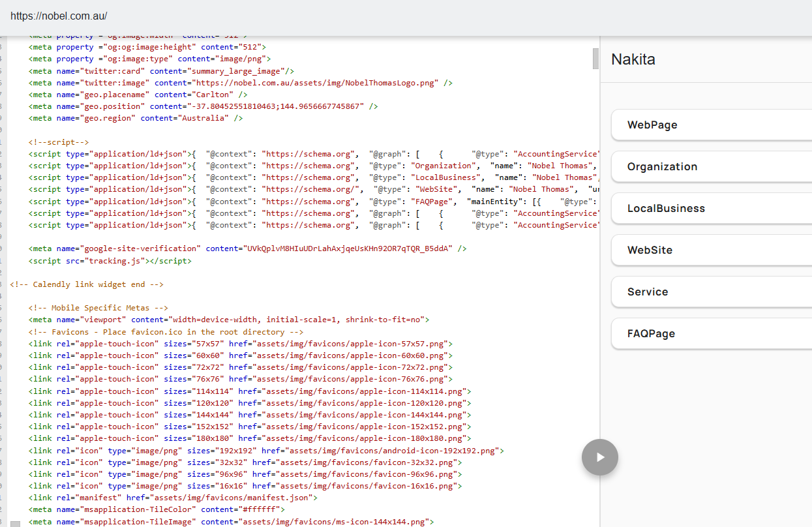Open the FAQPage schema card in sidebar

point(712,333)
